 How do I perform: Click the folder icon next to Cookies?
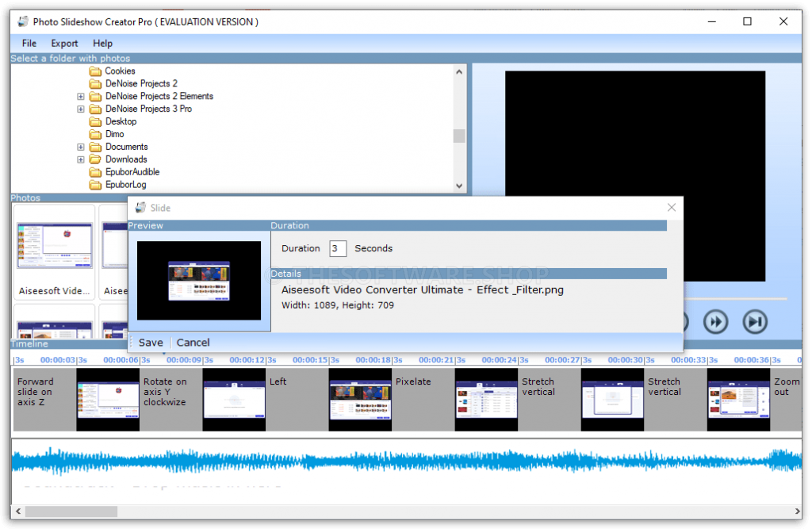[94, 71]
